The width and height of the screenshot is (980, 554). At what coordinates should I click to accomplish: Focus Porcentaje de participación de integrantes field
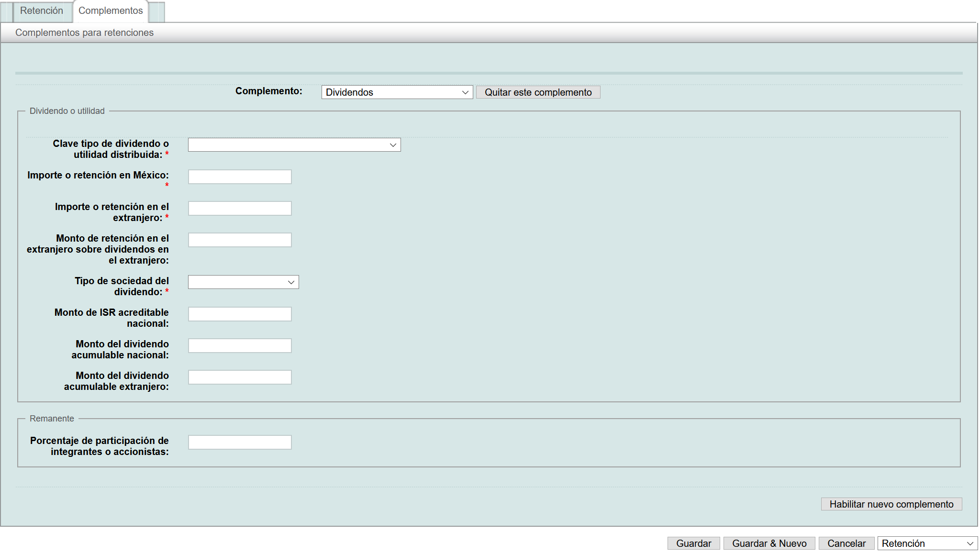click(240, 443)
